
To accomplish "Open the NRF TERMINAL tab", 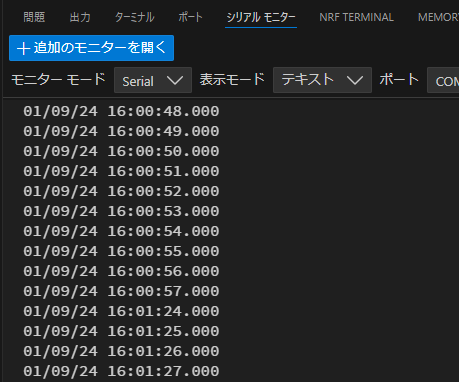I will coord(356,17).
